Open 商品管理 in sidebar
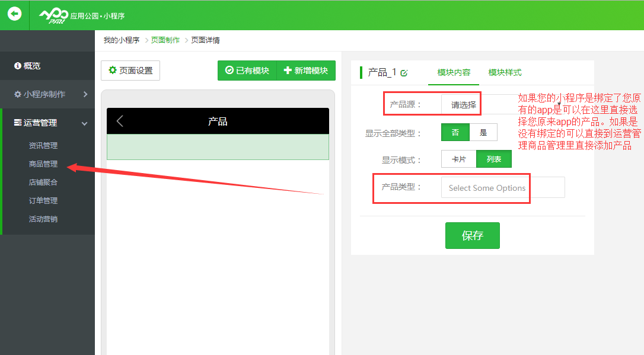The image size is (644, 355). pos(43,164)
